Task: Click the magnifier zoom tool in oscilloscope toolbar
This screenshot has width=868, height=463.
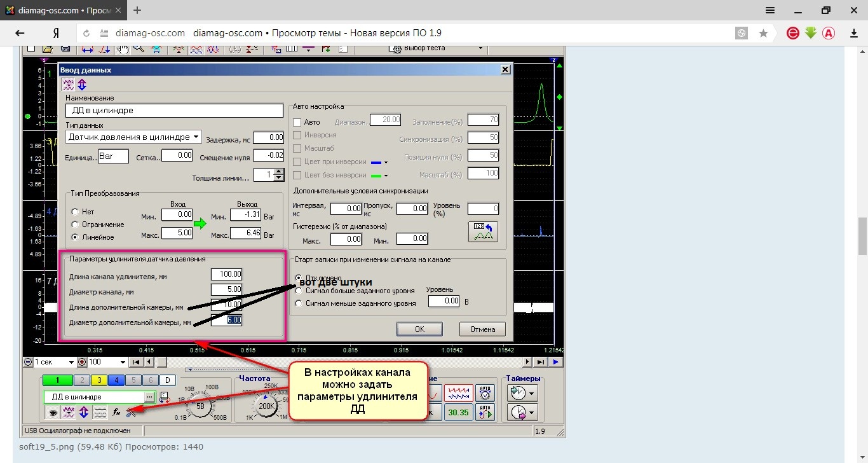Action: tap(138, 48)
